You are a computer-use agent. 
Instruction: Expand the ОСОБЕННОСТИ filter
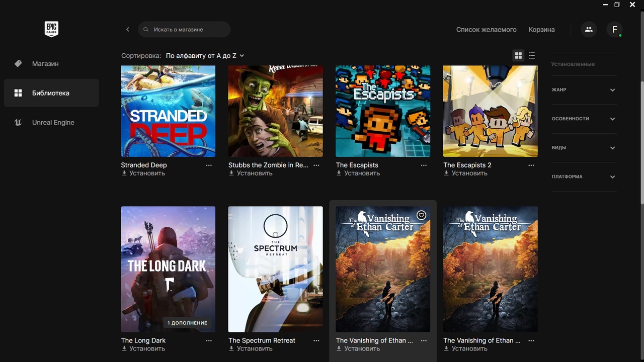584,119
